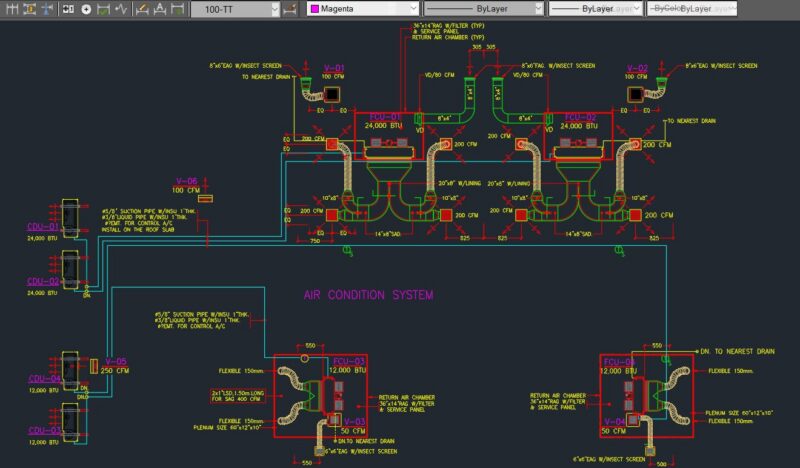Pick the CDU-01 label
800x468 pixels.
[x=43, y=227]
